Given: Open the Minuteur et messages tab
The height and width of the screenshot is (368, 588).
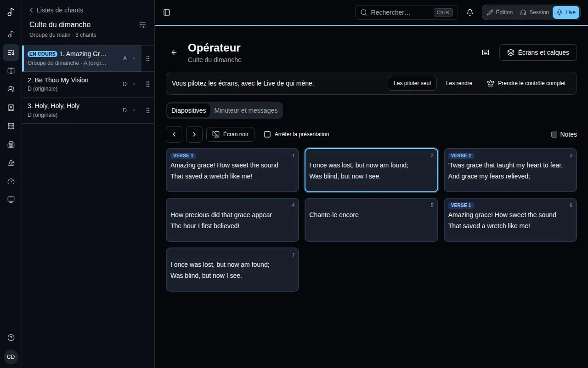Looking at the screenshot, I should tap(246, 110).
